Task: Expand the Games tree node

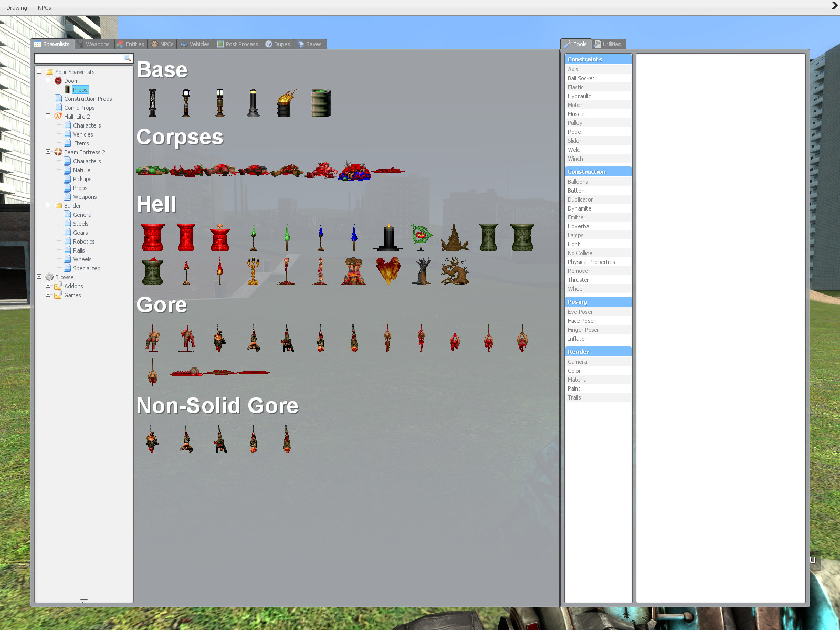Action: (48, 295)
